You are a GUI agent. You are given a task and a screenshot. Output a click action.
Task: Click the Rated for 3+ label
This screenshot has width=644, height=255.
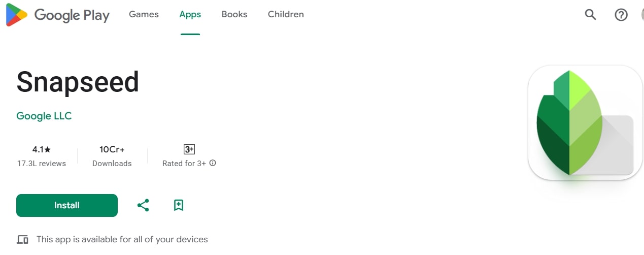[184, 163]
